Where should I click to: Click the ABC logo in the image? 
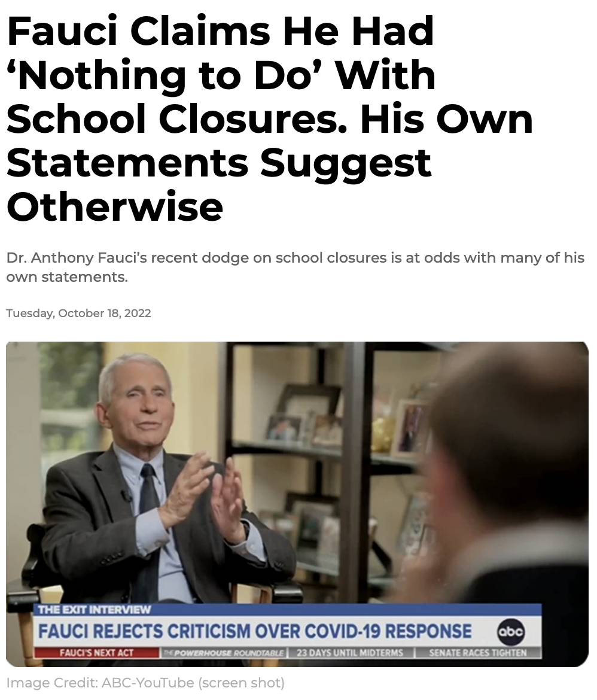pos(510,632)
